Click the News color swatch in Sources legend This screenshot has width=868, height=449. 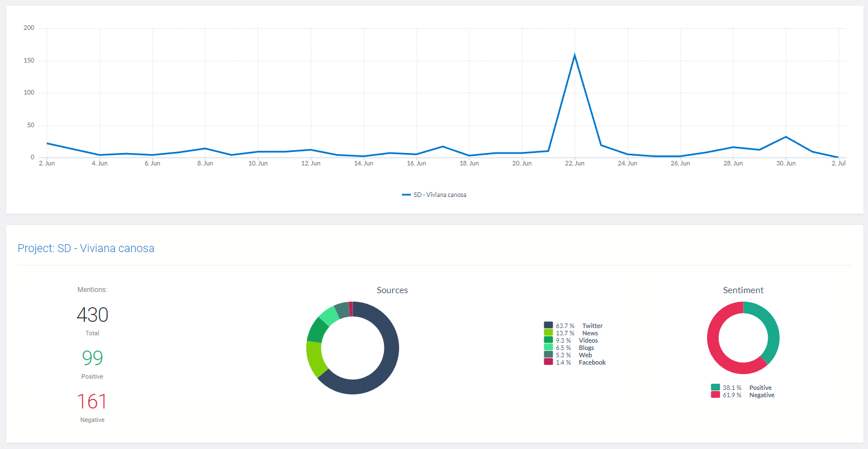tap(548, 333)
